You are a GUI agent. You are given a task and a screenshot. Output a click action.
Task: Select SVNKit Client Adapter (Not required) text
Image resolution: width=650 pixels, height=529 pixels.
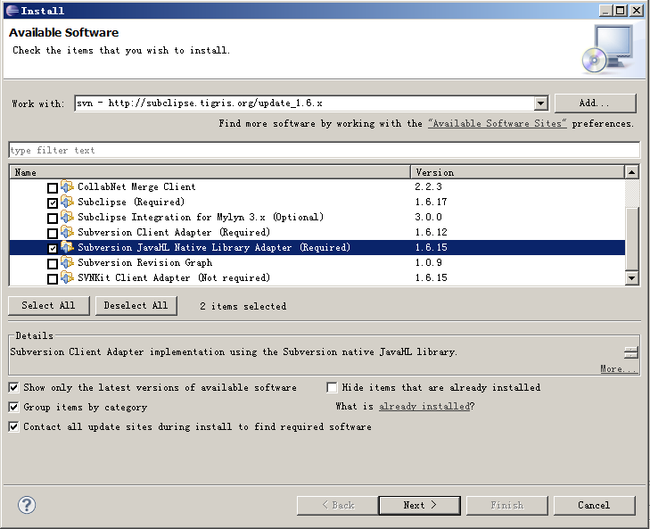(x=174, y=278)
